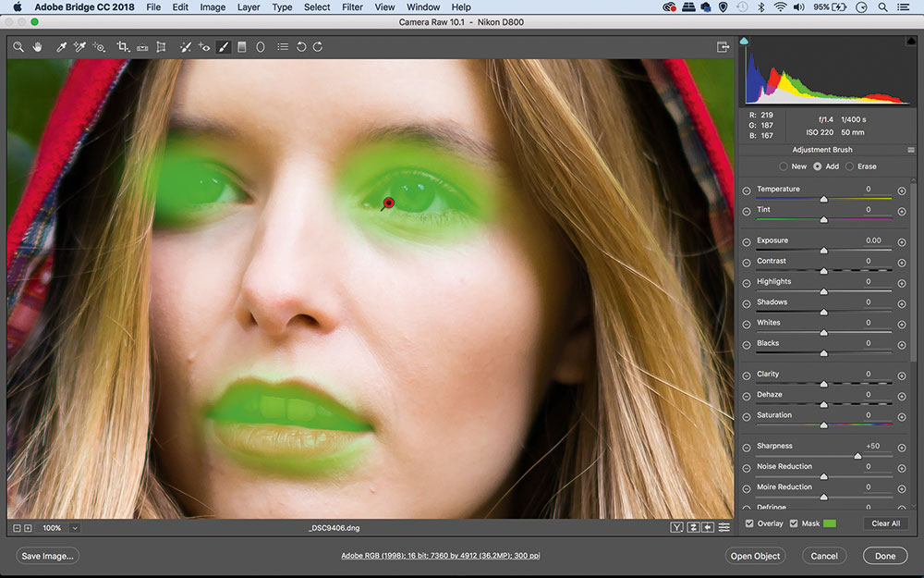Pick the White Balance eyedropper tool
Screen dimensions: 924x578
(x=61, y=46)
